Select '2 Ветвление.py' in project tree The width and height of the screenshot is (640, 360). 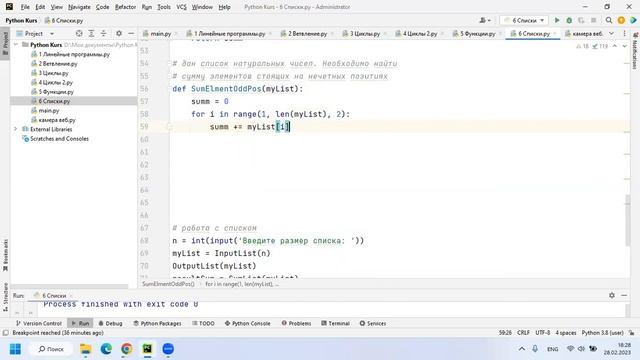(x=58, y=64)
